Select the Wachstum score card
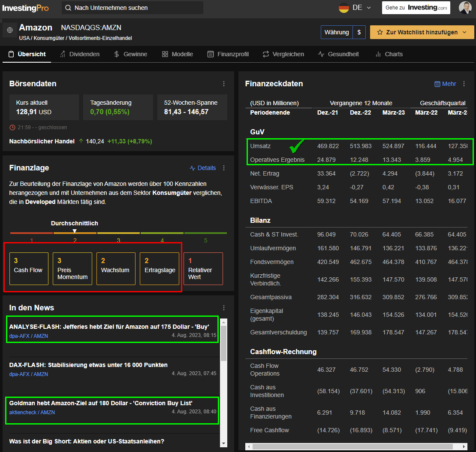This screenshot has height=452, width=476. (116, 269)
